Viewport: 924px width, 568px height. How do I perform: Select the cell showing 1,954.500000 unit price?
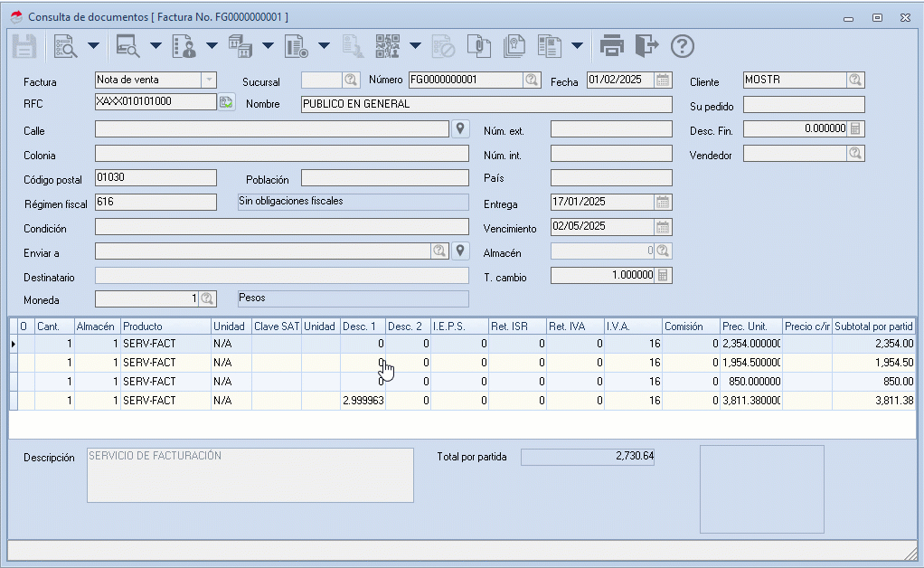(x=751, y=363)
